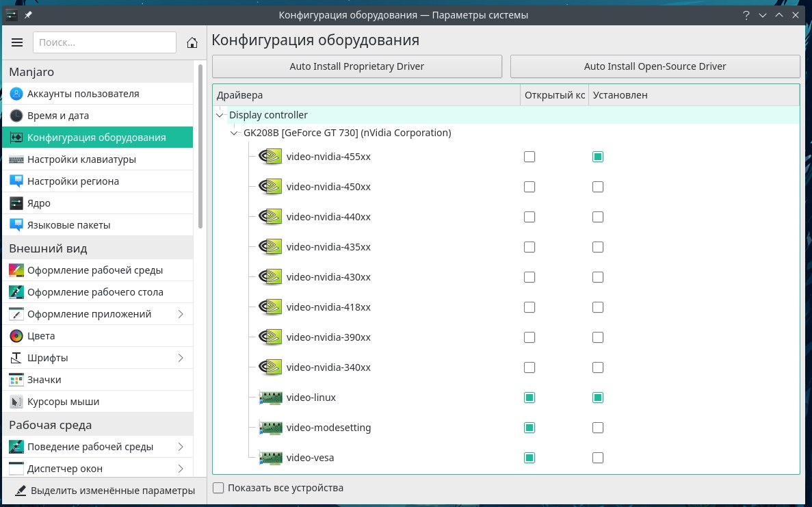Click the card icon for video-linux
Screen dimensions: 812x507
click(x=270, y=398)
